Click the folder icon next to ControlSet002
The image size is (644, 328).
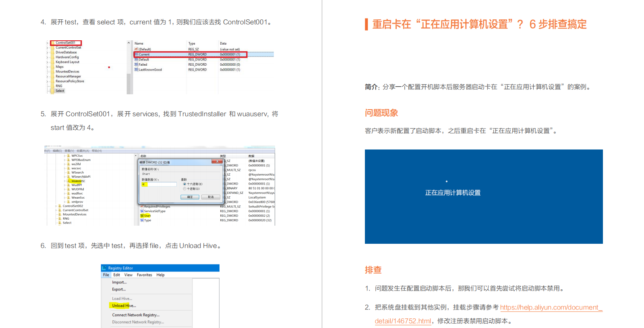(60, 206)
